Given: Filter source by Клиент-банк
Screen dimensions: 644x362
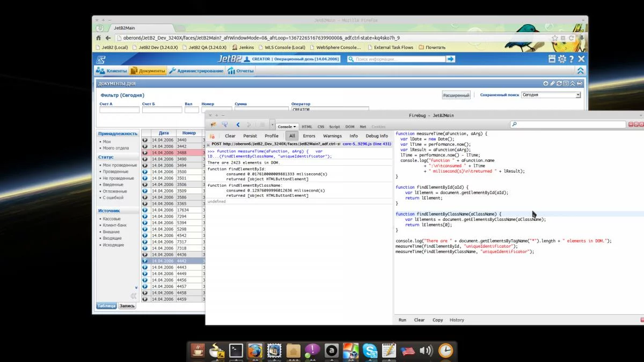Looking at the screenshot, I should point(114,225).
